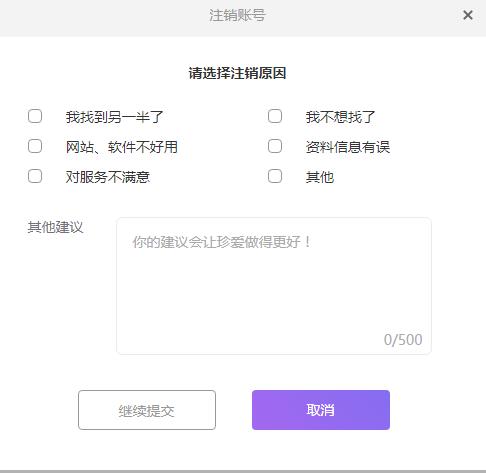Screen dimensions: 486x473
Task: Click the 继续提交 button
Action: pyautogui.click(x=147, y=410)
